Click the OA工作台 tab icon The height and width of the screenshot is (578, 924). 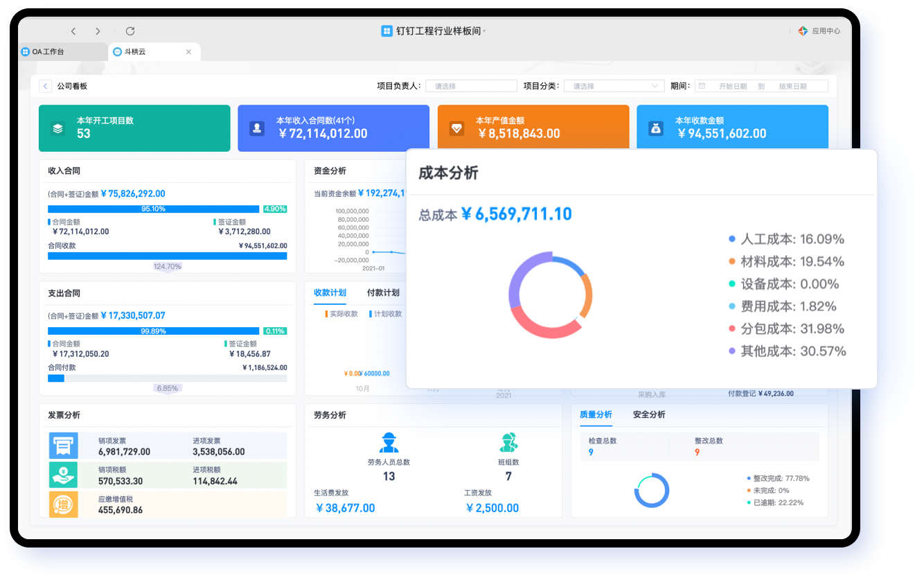26,52
